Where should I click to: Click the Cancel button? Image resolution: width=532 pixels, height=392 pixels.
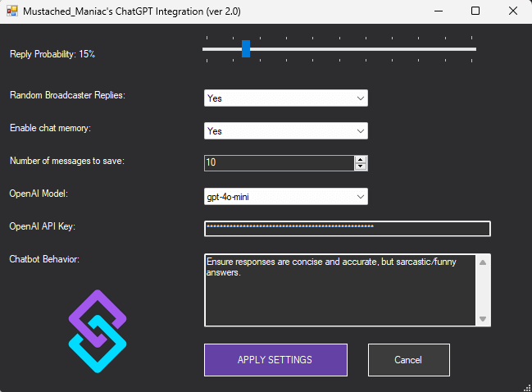408,360
